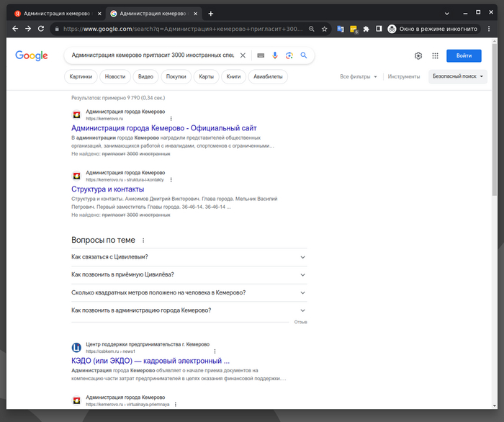This screenshot has width=504, height=422.
Task: Expand 'Как связаться с Цивилевым?' question
Action: tap(189, 256)
